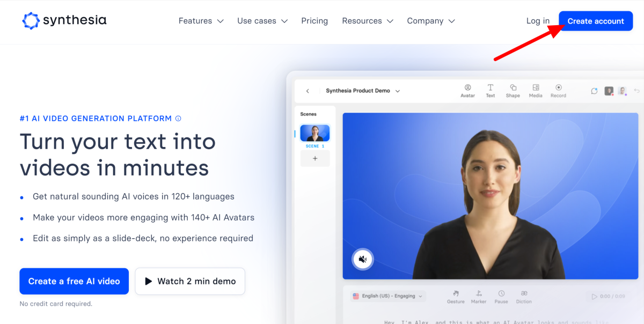This screenshot has width=644, height=324.
Task: Click the Watch 2 min demo button
Action: 190,281
